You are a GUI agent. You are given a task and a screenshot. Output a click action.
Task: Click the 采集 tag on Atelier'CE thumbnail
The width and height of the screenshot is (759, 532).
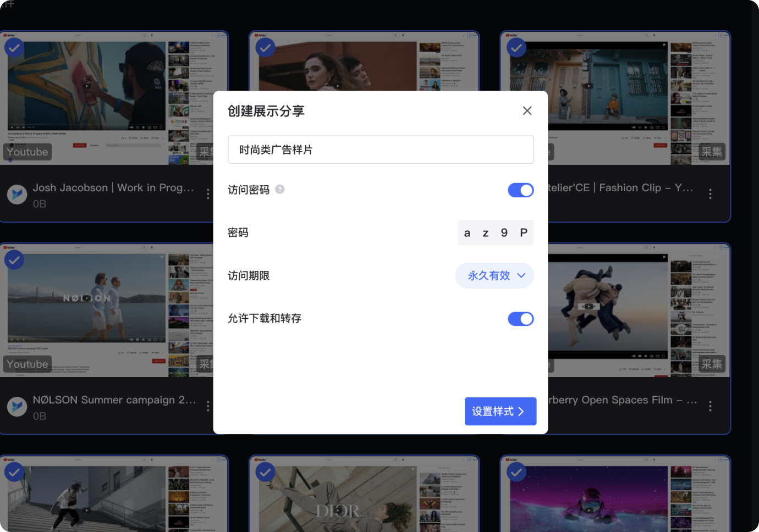(x=712, y=152)
